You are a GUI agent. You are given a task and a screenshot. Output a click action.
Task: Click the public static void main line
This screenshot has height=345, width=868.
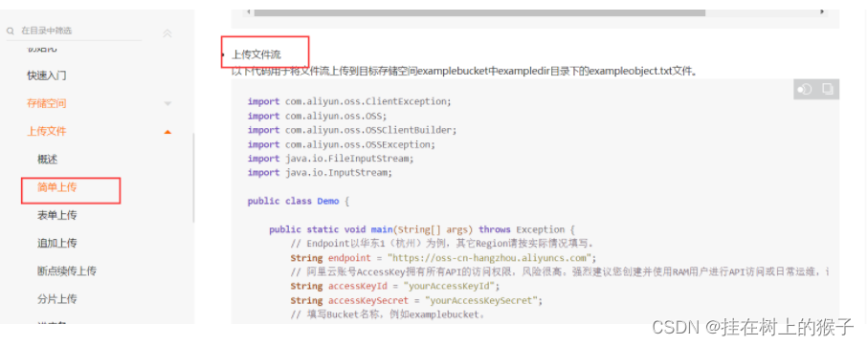point(422,229)
